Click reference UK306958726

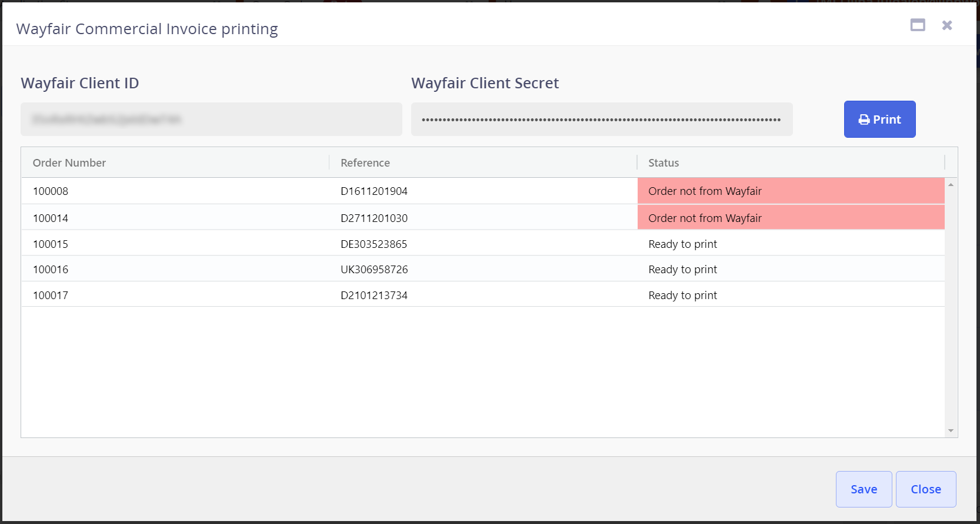tap(374, 270)
